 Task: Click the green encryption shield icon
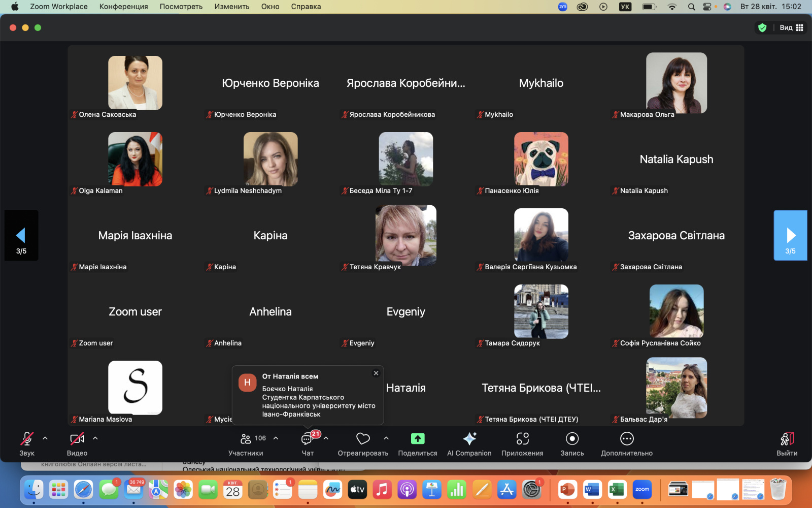coord(762,28)
